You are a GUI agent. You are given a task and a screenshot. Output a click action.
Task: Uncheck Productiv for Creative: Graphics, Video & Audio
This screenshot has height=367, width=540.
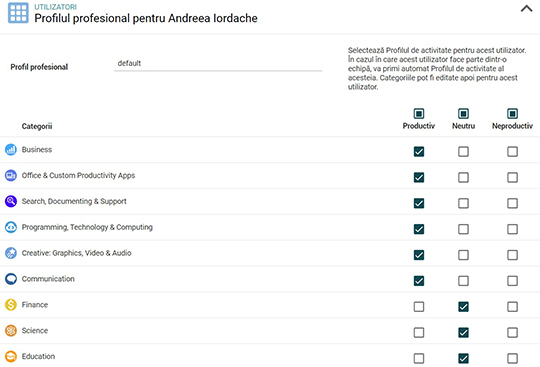[419, 255]
